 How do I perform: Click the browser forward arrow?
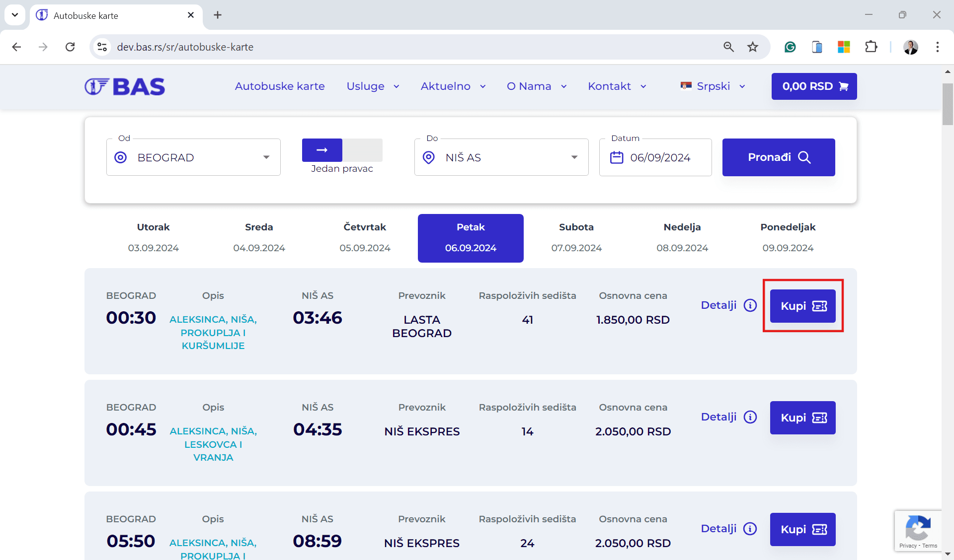click(x=43, y=47)
